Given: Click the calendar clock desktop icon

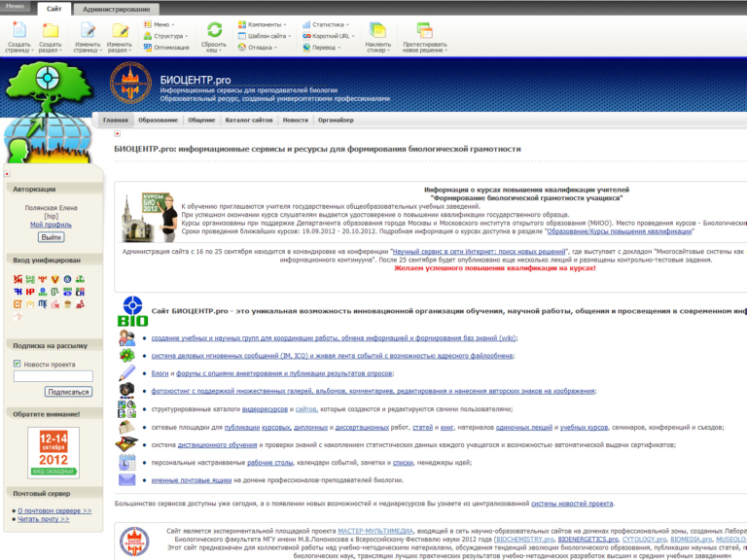Looking at the screenshot, I should click(x=126, y=462).
